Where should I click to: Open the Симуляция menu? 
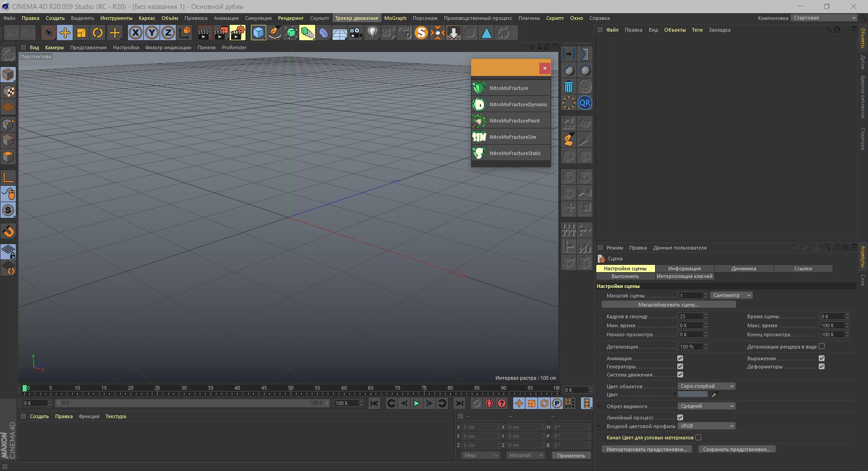coord(258,18)
